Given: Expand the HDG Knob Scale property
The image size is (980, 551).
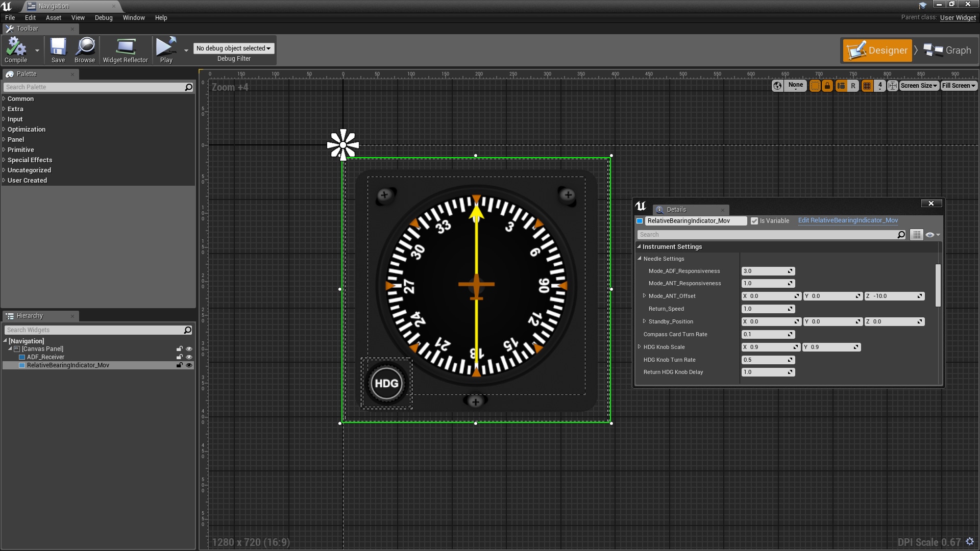Looking at the screenshot, I should tap(639, 347).
